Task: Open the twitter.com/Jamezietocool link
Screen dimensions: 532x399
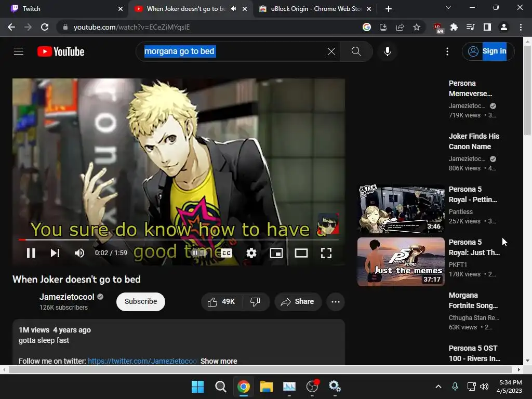Action: coord(142,361)
